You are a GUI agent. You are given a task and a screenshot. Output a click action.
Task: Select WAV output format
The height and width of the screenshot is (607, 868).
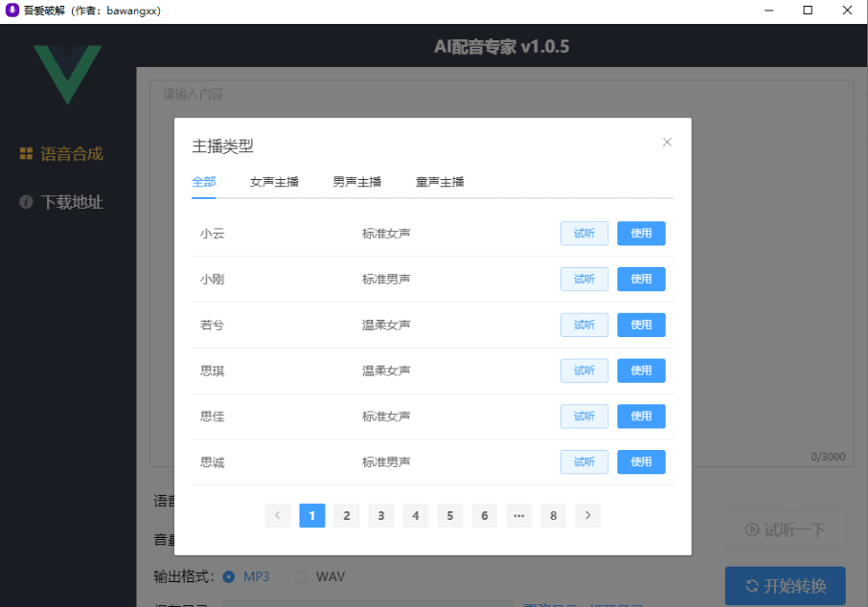point(301,576)
